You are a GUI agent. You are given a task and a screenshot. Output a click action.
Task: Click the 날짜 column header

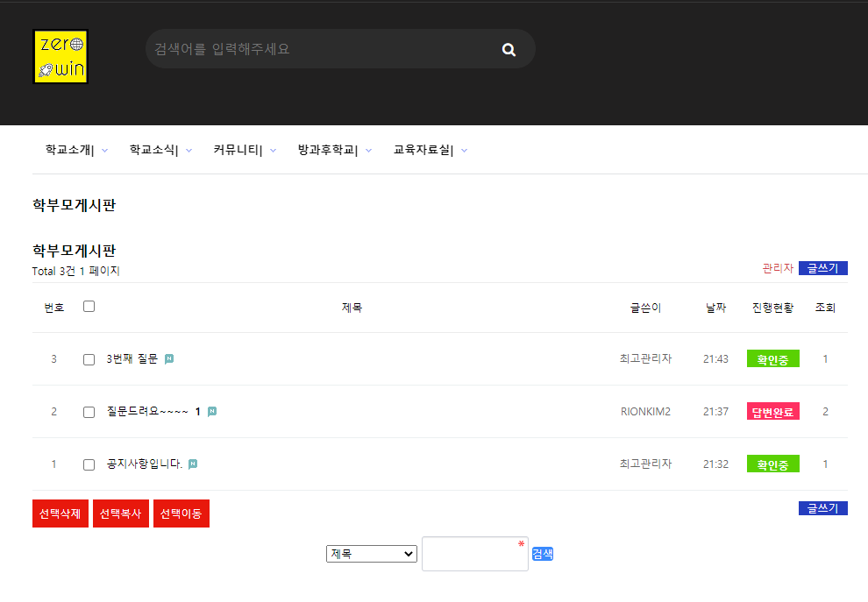[715, 308]
